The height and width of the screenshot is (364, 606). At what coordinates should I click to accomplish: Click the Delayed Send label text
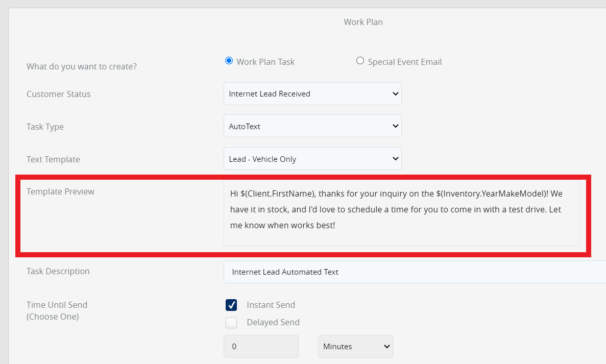(x=273, y=322)
